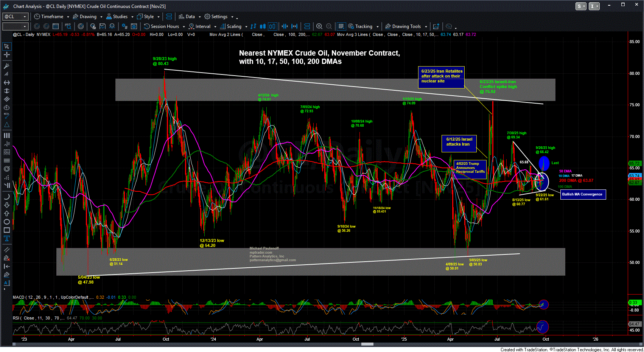
Task: Choose the ellipse drawing tool
Action: pos(6,222)
